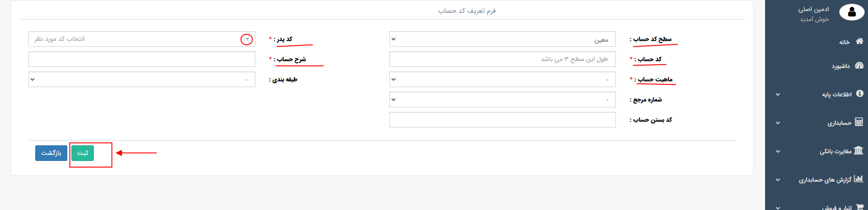Viewport: 868px width, 210px height.
Task: Open the سطح کد حساب dropdown
Action: pos(502,39)
